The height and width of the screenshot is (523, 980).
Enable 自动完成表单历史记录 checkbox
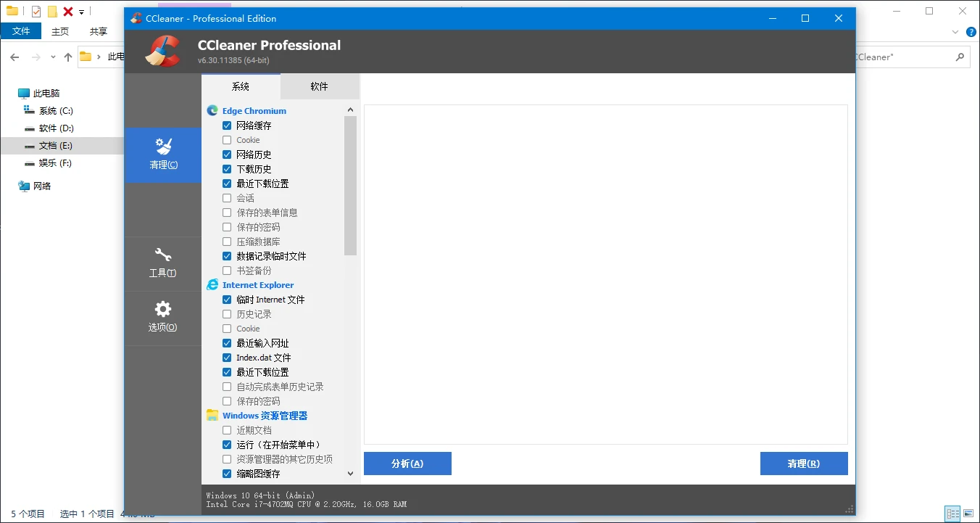coord(227,387)
